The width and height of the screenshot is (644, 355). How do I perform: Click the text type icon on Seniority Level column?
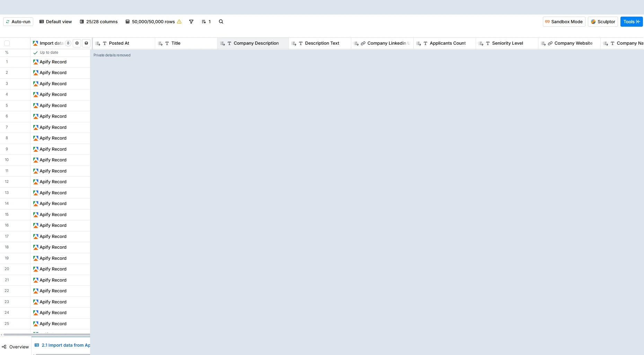coord(488,43)
